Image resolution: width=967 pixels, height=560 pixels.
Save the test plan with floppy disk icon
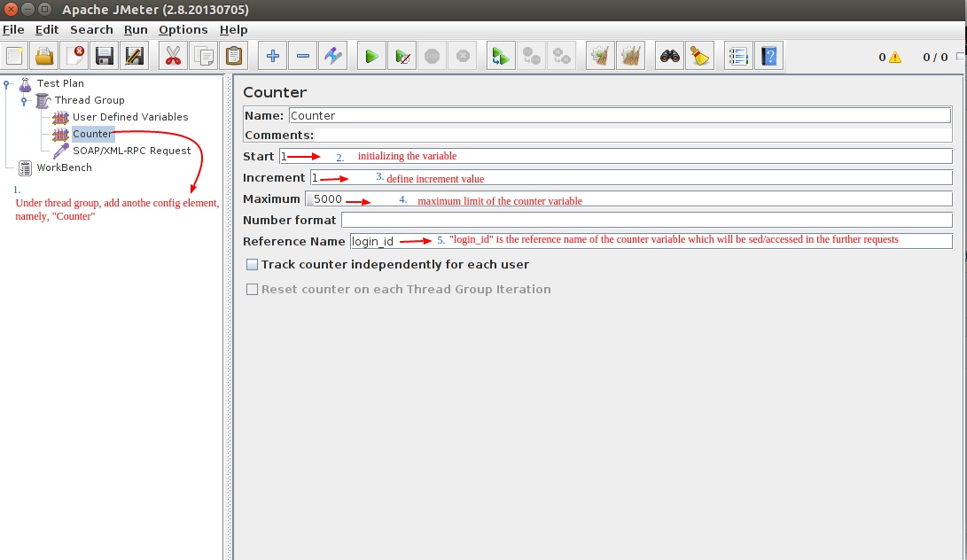105,56
